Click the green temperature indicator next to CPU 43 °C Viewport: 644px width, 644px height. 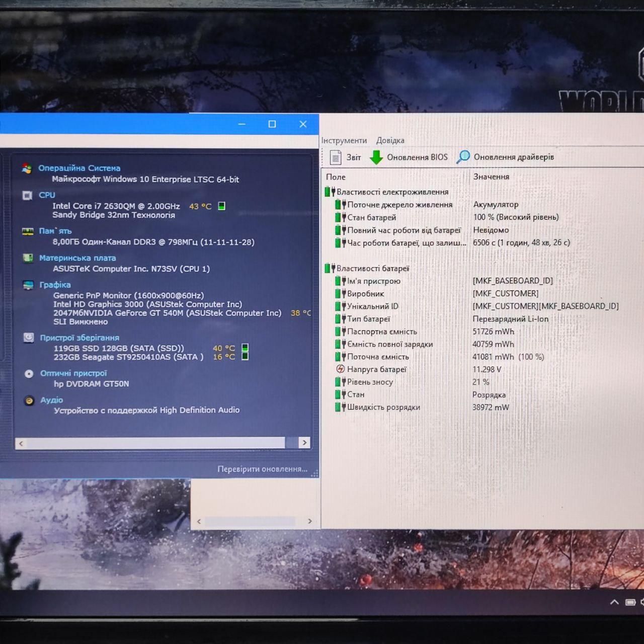(221, 206)
